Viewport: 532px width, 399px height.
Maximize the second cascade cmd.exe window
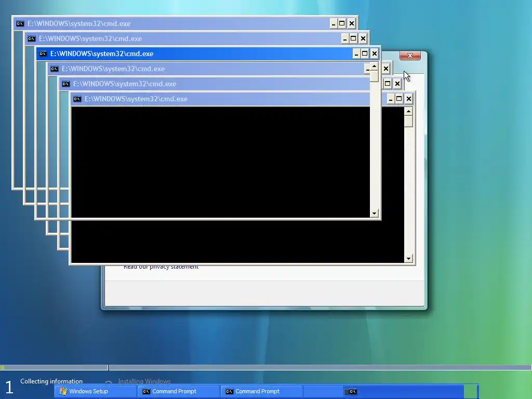pos(353,38)
